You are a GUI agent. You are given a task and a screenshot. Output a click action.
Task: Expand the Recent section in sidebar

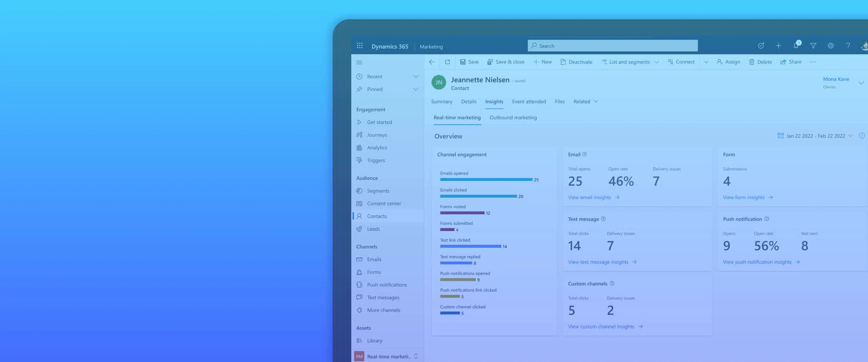(x=416, y=77)
